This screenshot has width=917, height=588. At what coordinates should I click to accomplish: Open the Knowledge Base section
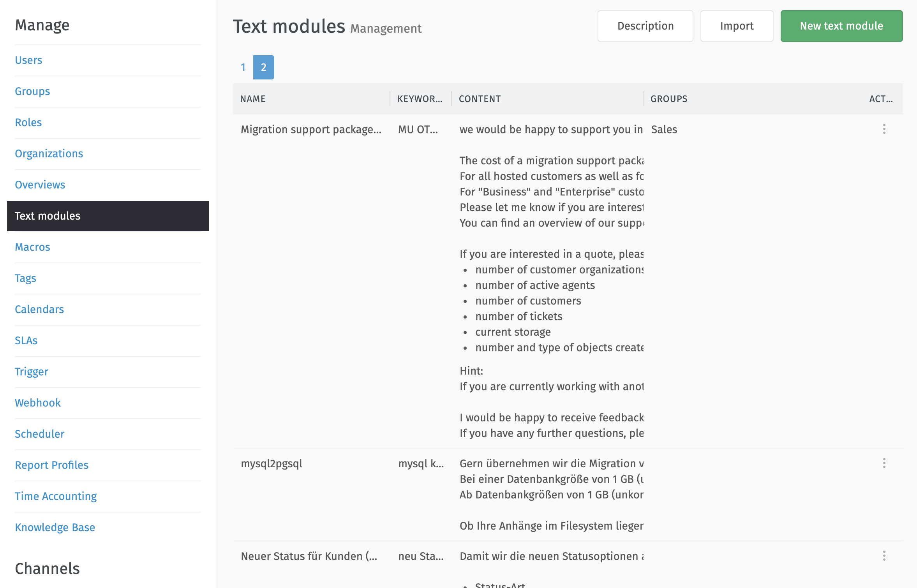[55, 527]
